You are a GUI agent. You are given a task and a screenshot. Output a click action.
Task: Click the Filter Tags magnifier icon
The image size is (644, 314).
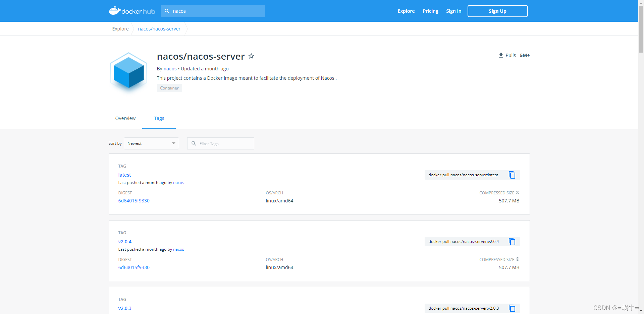pyautogui.click(x=194, y=143)
